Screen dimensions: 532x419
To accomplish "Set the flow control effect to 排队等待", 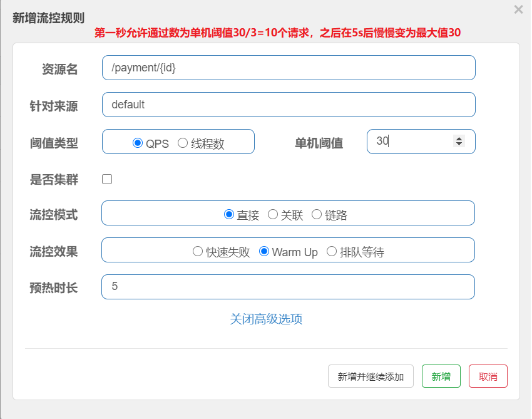I will [x=332, y=251].
